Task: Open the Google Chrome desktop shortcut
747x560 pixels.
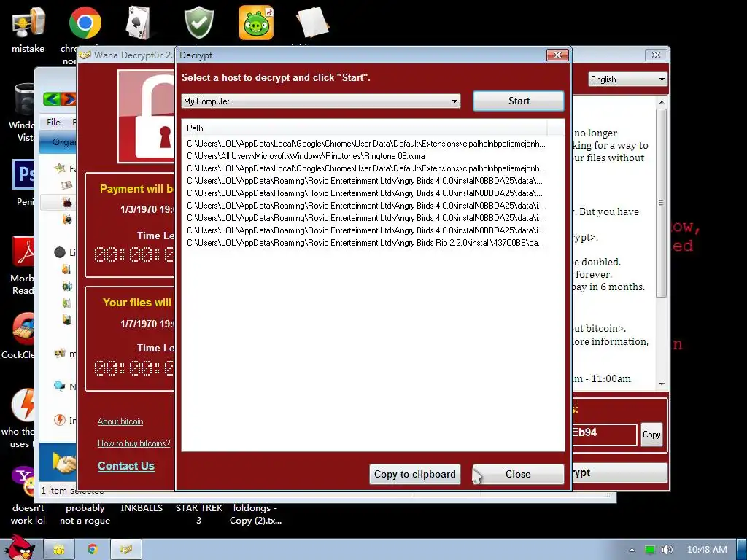Action: pyautogui.click(x=85, y=23)
